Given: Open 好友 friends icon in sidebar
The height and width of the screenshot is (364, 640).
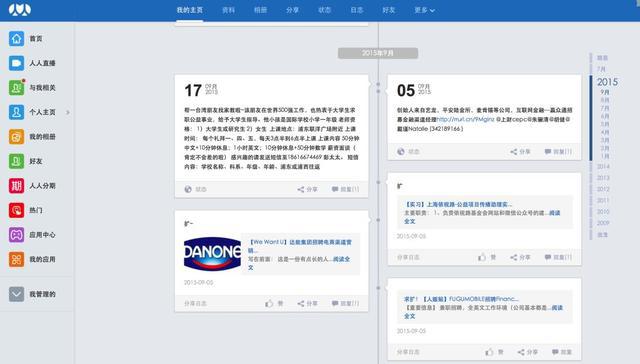Looking at the screenshot, I should [16, 161].
